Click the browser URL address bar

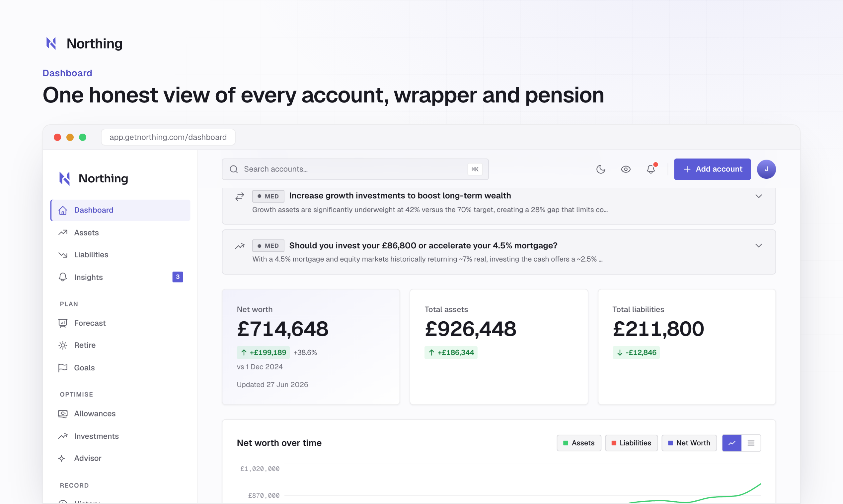point(168,137)
